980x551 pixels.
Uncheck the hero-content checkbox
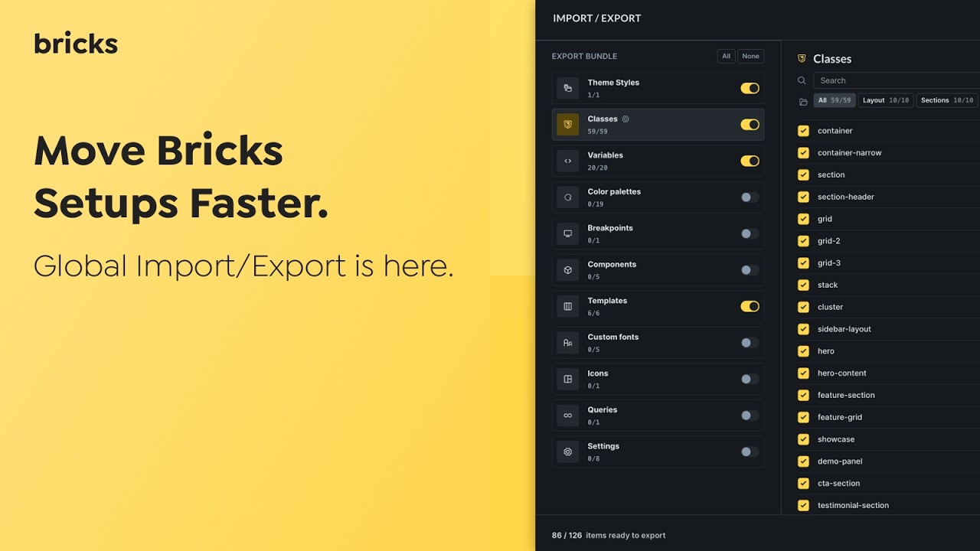[x=803, y=373]
